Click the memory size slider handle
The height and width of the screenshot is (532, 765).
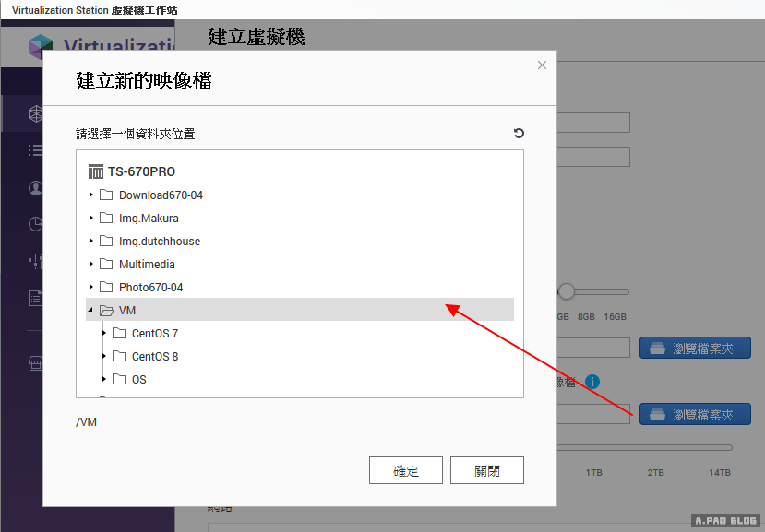point(567,291)
